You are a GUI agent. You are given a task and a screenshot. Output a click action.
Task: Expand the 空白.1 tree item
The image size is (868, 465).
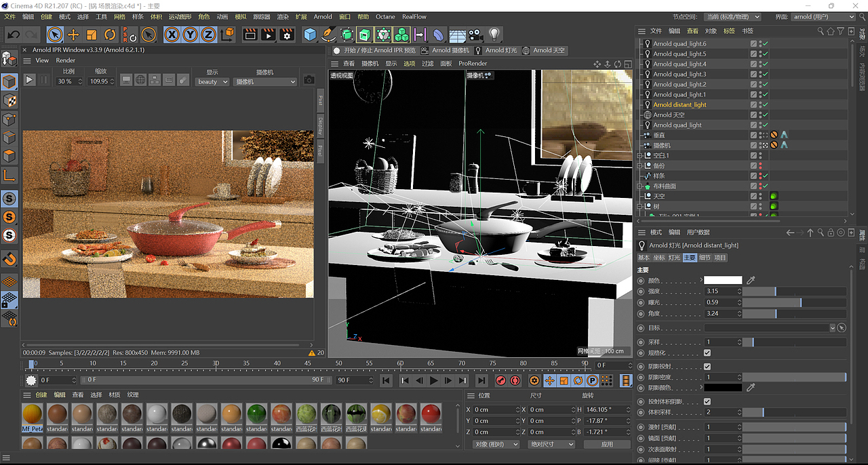[639, 155]
